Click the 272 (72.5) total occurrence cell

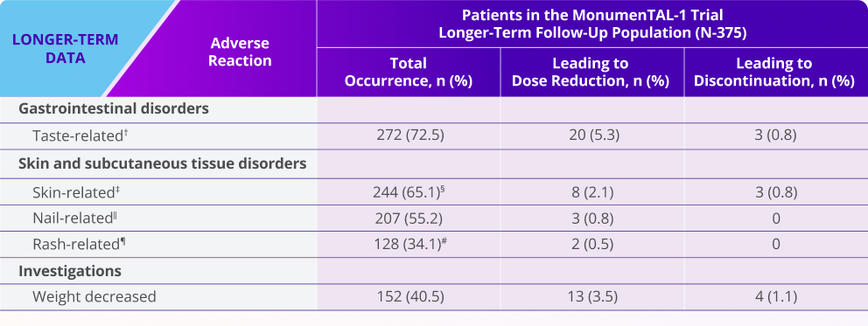coord(409,136)
